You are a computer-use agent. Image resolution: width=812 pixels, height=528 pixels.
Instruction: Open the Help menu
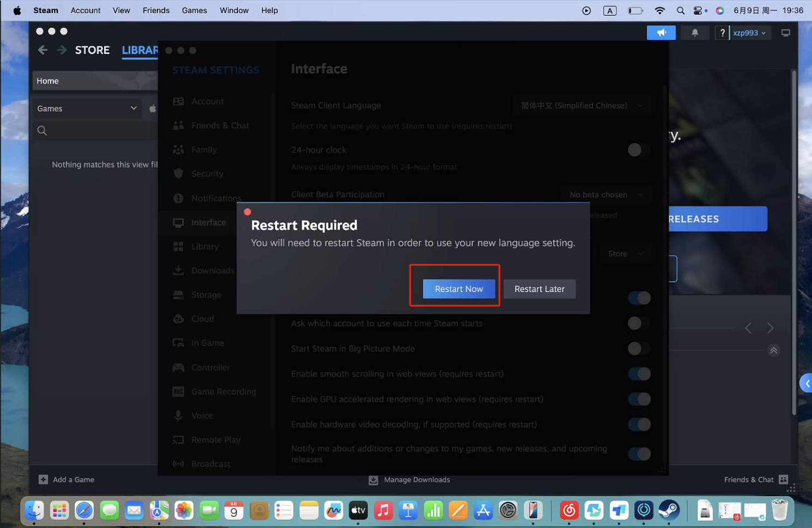pyautogui.click(x=270, y=10)
